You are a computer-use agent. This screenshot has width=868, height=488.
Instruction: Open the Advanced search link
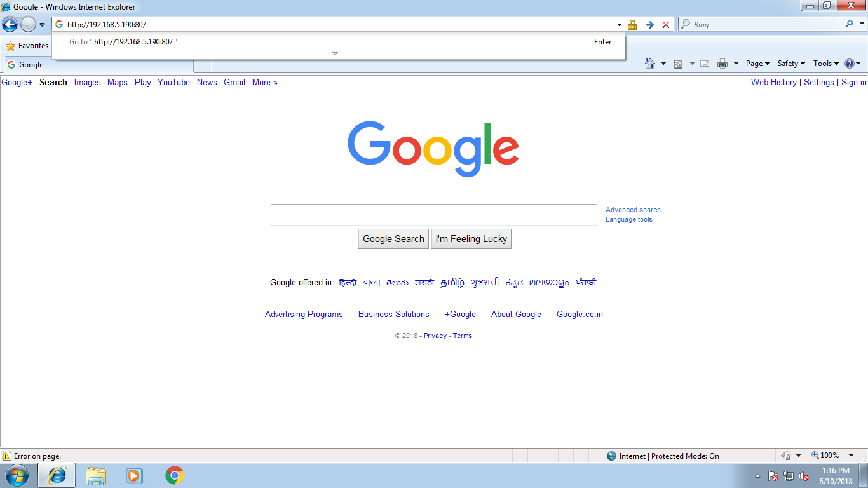(633, 210)
